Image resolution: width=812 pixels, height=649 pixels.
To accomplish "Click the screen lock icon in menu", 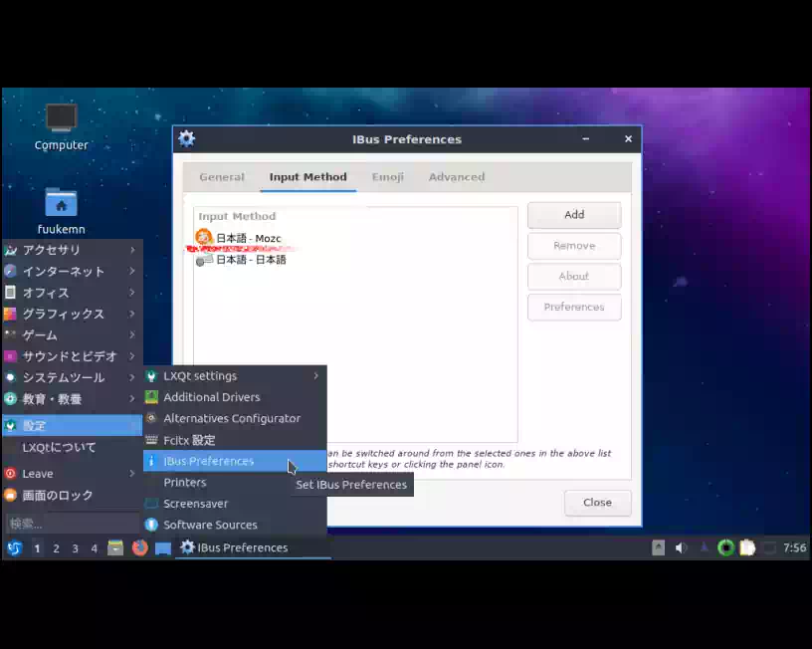I will tap(10, 495).
